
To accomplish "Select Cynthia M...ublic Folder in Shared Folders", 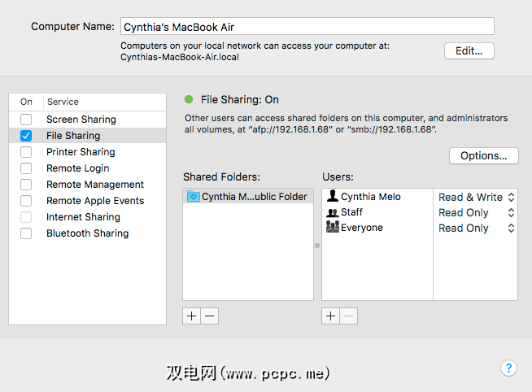I will (248, 196).
